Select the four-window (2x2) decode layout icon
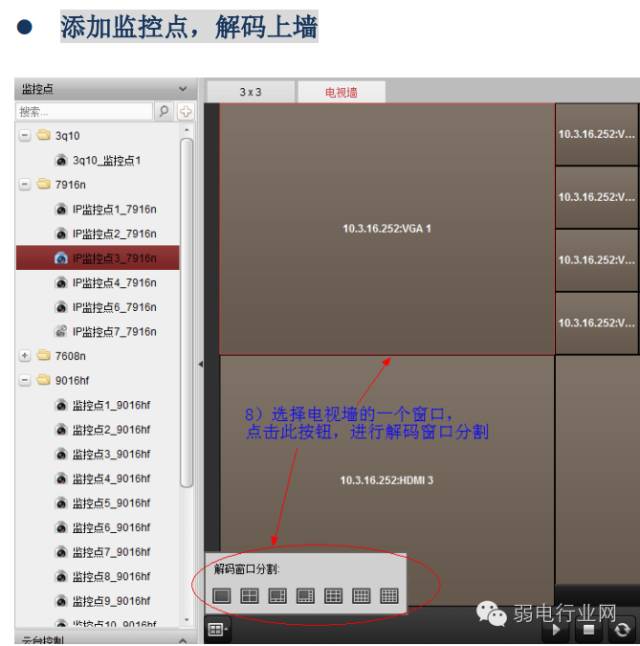The height and width of the screenshot is (646, 640). 250,596
